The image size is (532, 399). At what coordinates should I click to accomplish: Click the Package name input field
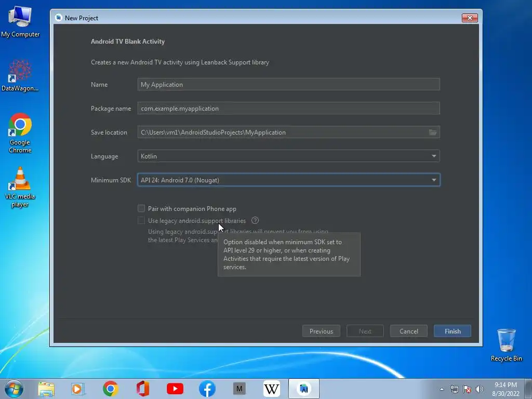[289, 108]
